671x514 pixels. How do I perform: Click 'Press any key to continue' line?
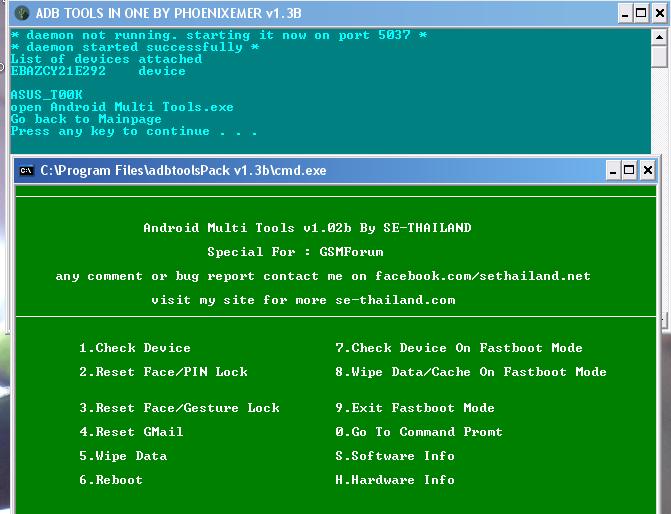[134, 131]
